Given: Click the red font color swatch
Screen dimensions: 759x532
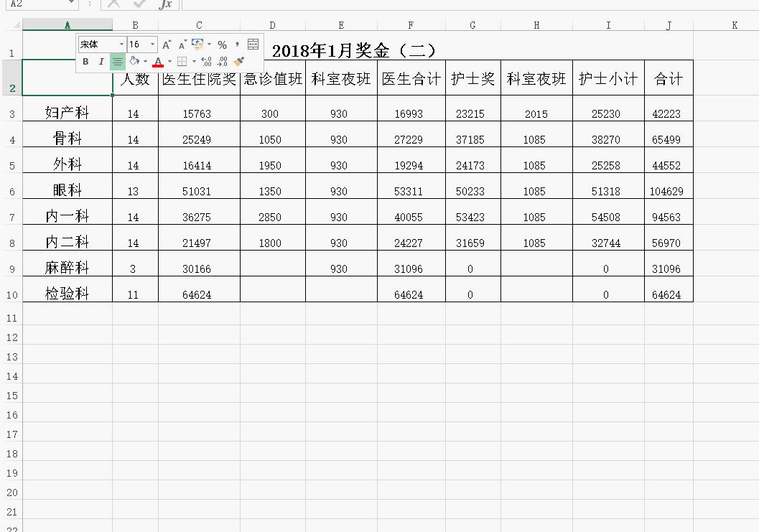Looking at the screenshot, I should (158, 65).
